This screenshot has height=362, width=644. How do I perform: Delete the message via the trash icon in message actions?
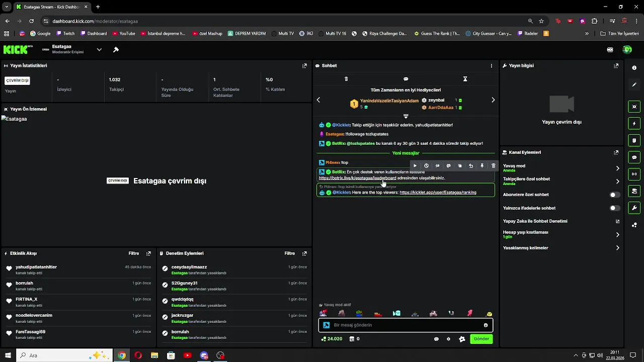[x=493, y=165]
